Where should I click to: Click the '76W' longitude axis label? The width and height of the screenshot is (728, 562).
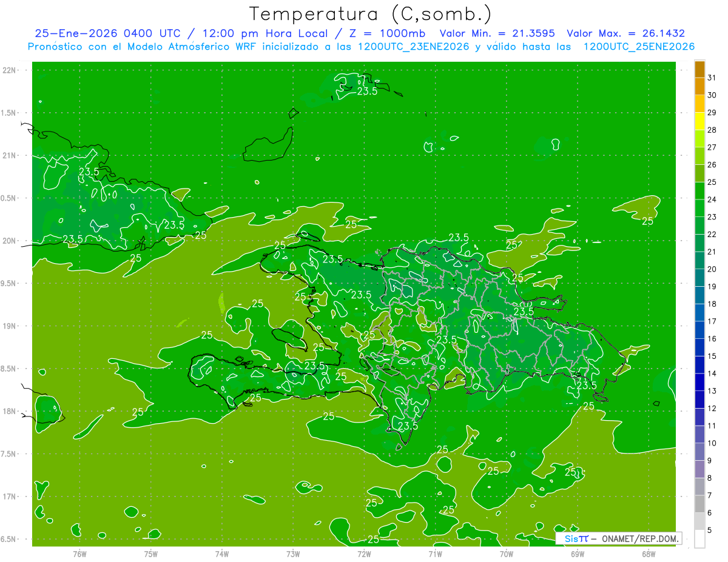coord(80,554)
